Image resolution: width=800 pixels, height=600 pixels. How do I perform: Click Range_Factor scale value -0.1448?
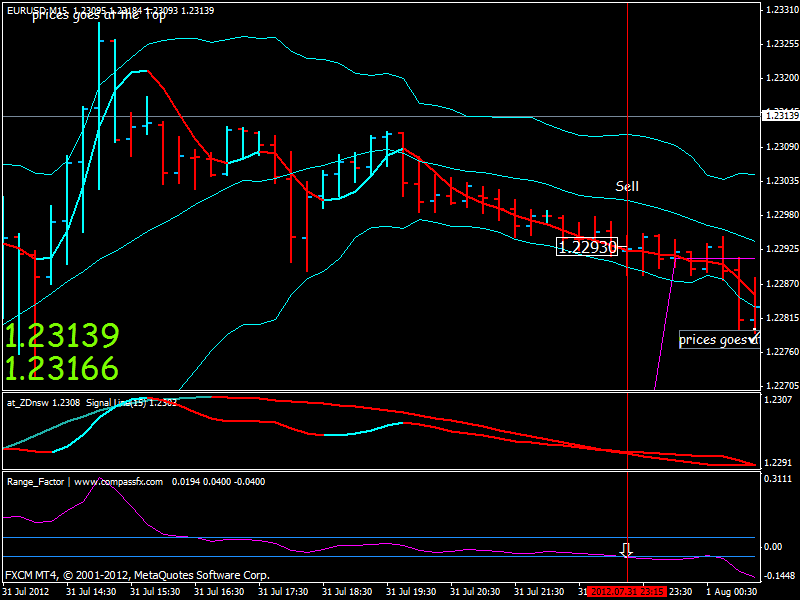coord(779,576)
